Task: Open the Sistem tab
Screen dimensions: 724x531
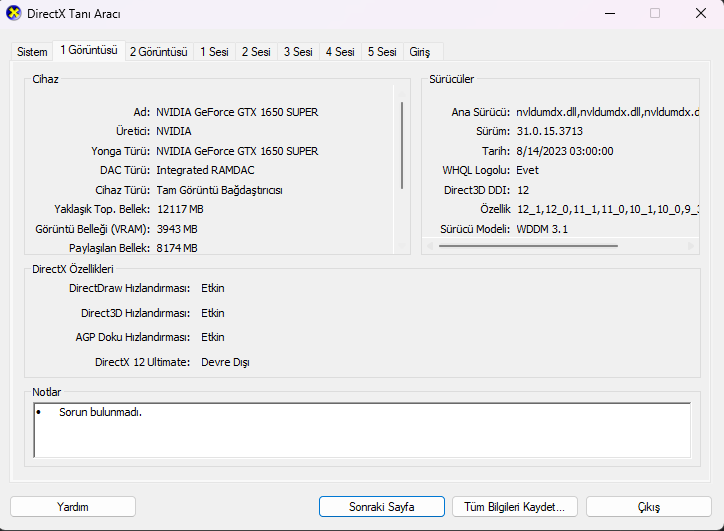Action: (x=32, y=52)
